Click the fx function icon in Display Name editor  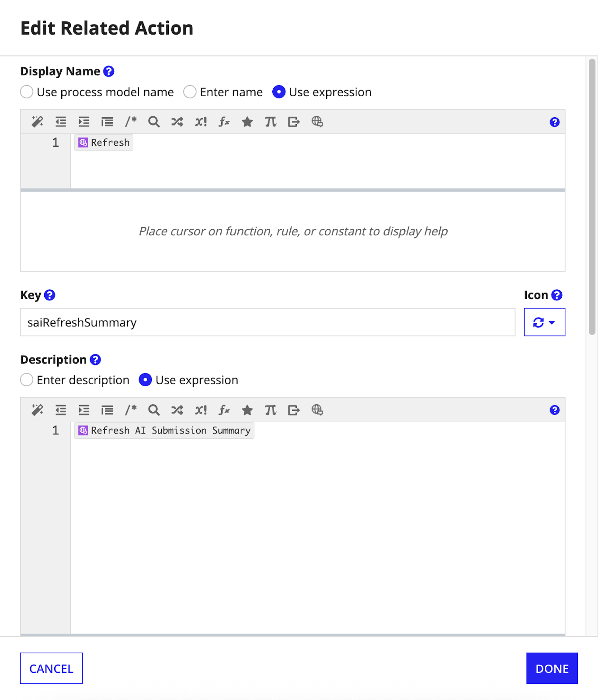tap(224, 122)
